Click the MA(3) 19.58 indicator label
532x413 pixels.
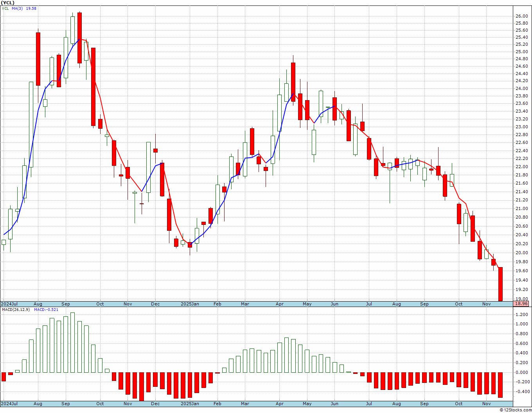24,8
